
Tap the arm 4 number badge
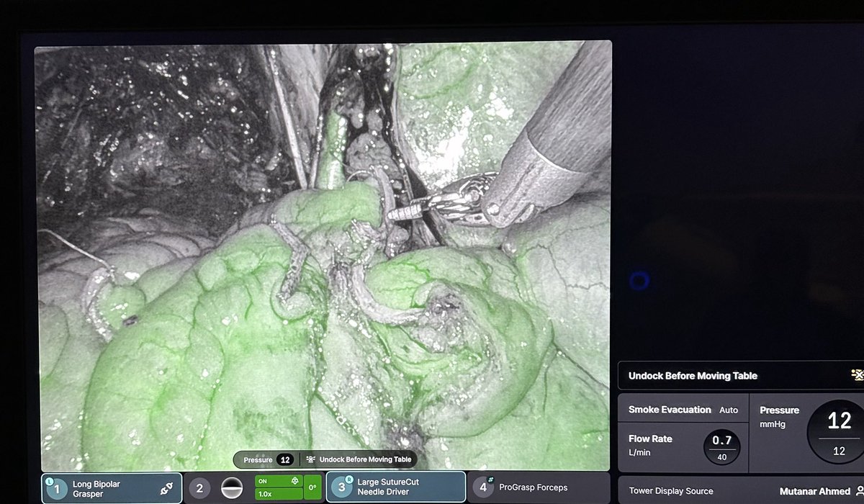coord(483,487)
